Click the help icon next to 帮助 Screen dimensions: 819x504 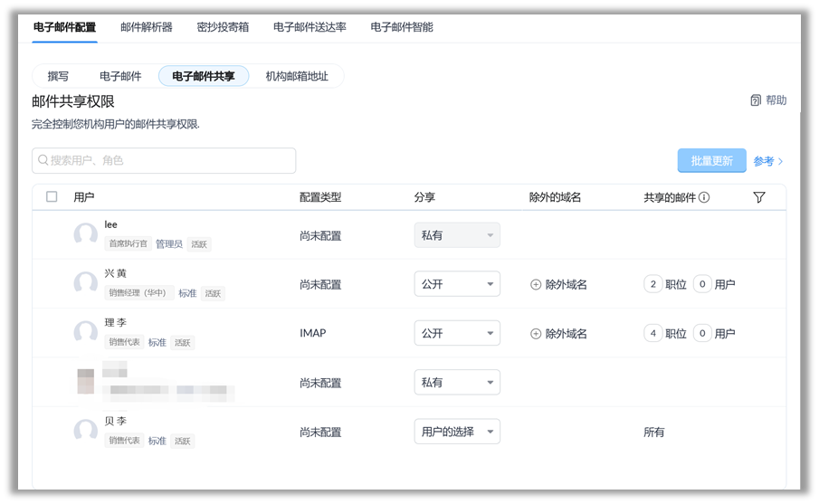click(756, 100)
